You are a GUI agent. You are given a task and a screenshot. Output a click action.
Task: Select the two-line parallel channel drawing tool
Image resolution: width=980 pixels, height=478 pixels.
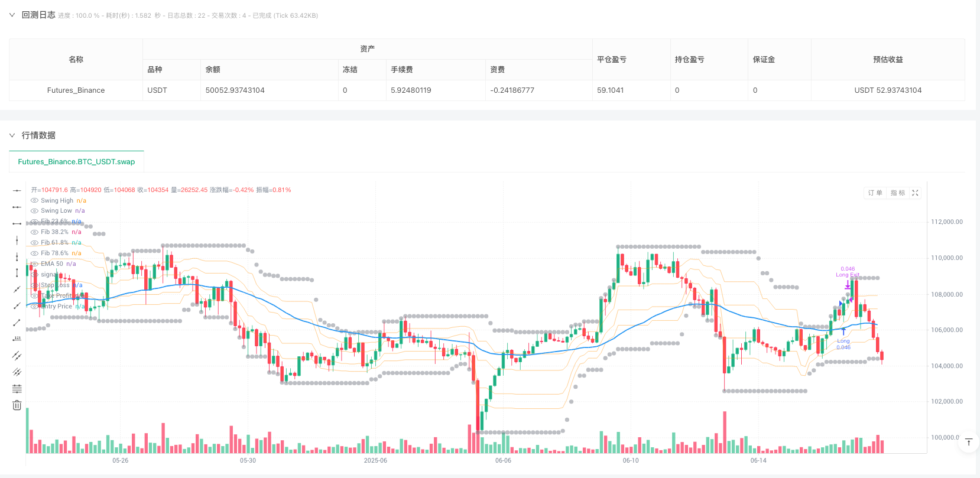pos(17,356)
